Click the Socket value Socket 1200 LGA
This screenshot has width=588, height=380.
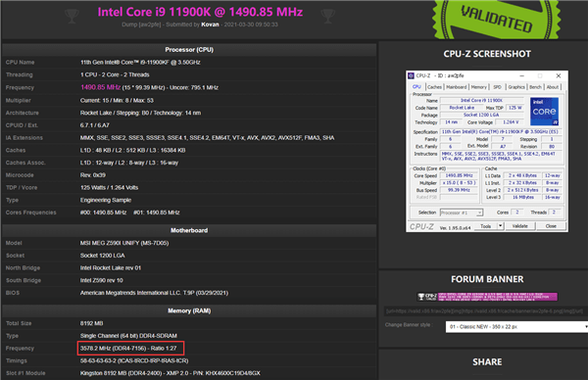[x=102, y=256]
